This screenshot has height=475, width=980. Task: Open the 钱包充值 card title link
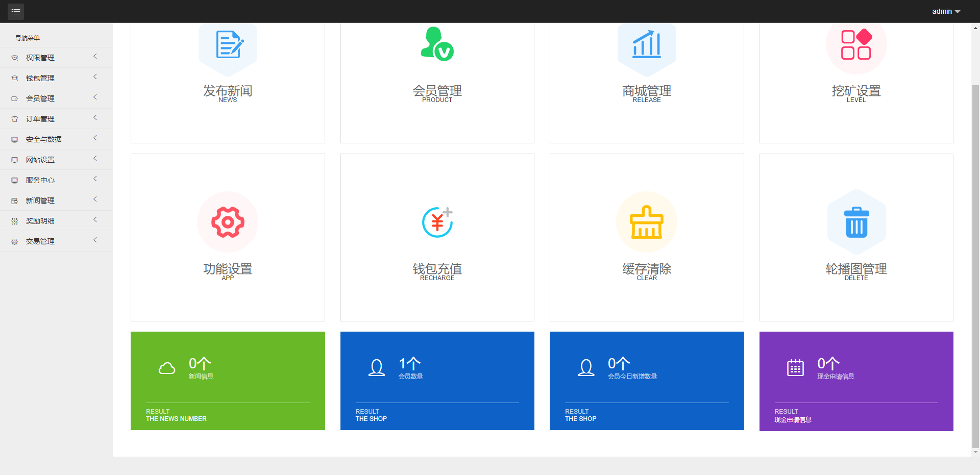[437, 269]
